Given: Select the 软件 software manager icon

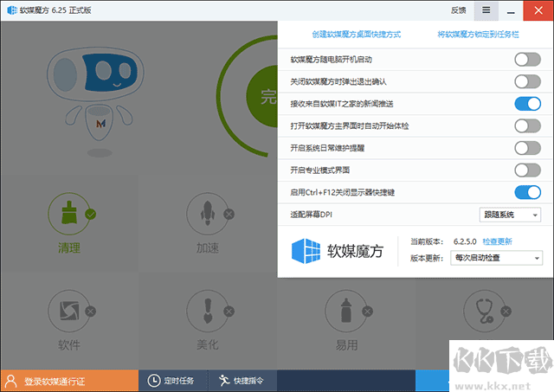Looking at the screenshot, I should tap(68, 310).
